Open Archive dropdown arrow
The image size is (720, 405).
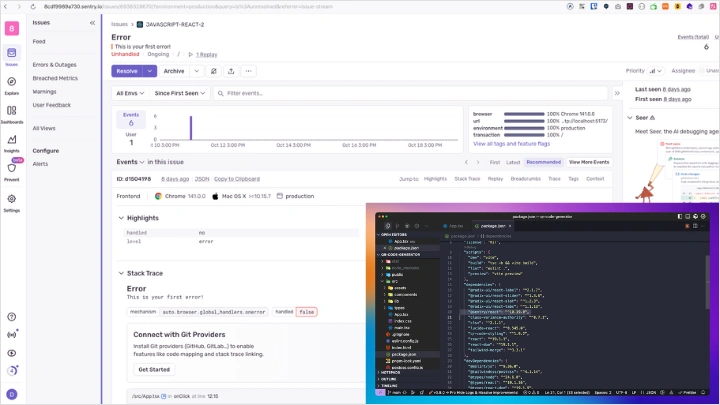click(197, 71)
